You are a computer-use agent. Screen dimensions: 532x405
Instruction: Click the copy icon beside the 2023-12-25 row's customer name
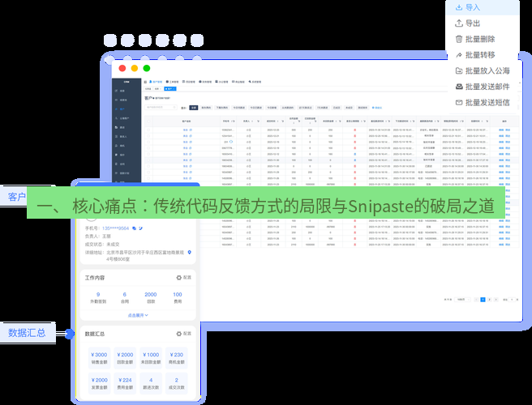(191, 130)
